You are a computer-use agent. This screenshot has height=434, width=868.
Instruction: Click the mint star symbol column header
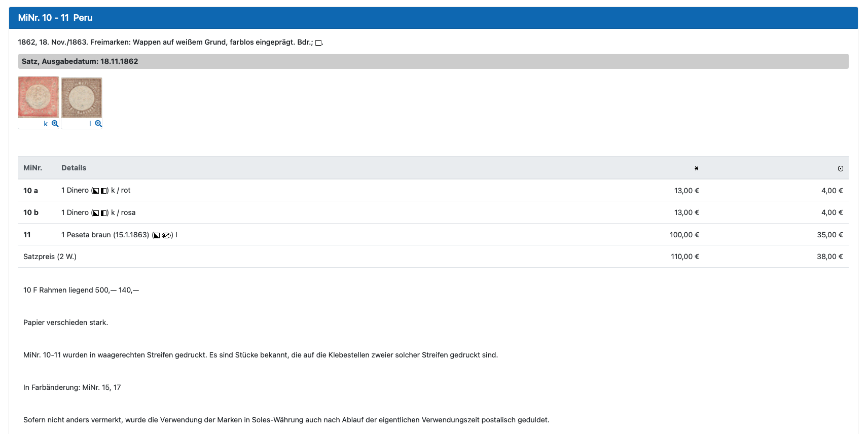pyautogui.click(x=696, y=168)
